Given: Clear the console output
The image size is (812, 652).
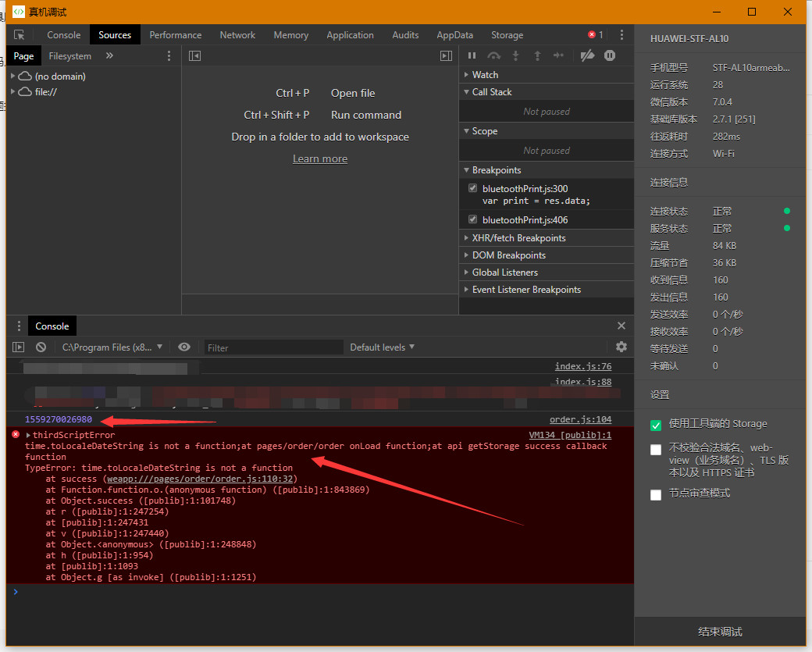Looking at the screenshot, I should pyautogui.click(x=41, y=347).
